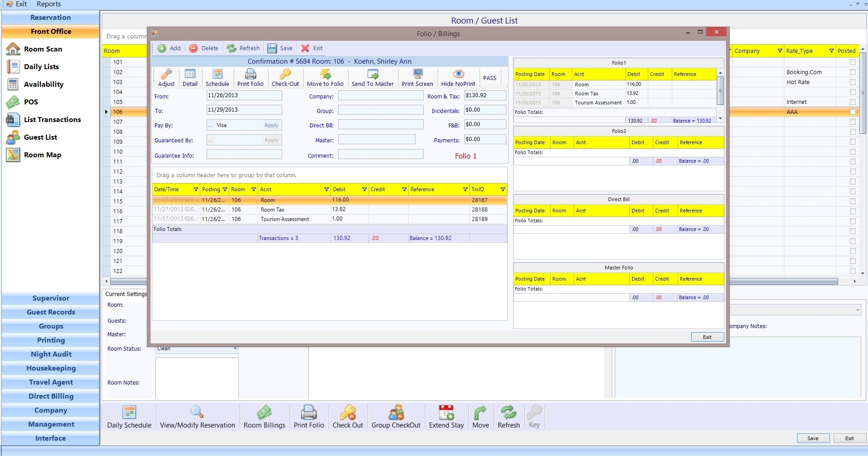Open the Room Status dropdown
Screen dimensions: 868x456
235,348
